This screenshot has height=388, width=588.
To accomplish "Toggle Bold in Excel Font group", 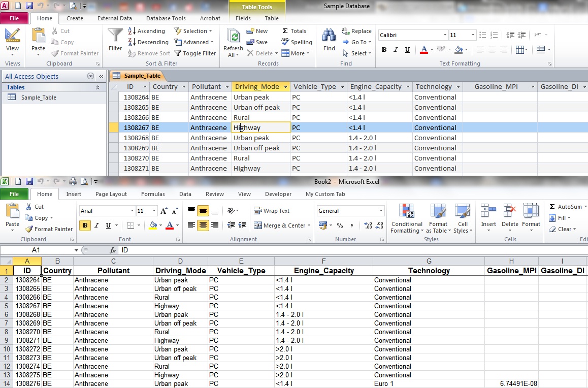I will point(85,225).
